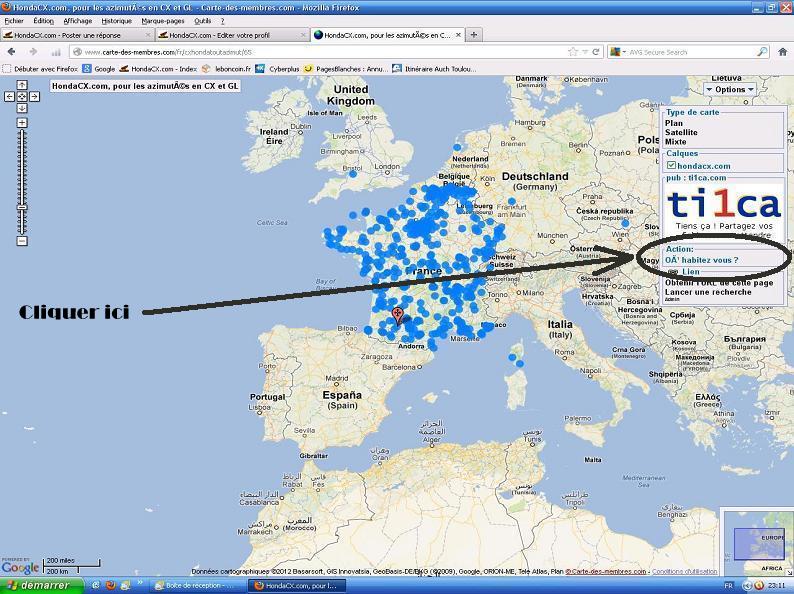Viewport: 794px width, 594px height.
Task: Pan the map up with the arrow
Action: [22, 85]
